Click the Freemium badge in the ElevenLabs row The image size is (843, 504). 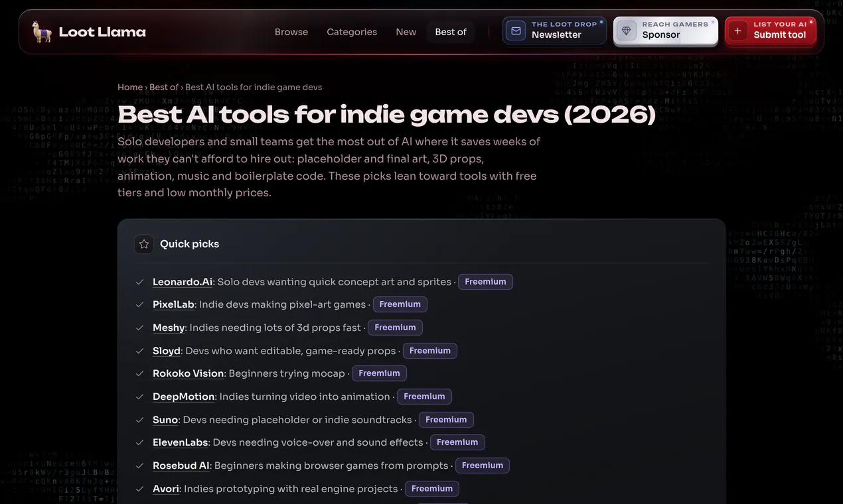(x=457, y=442)
